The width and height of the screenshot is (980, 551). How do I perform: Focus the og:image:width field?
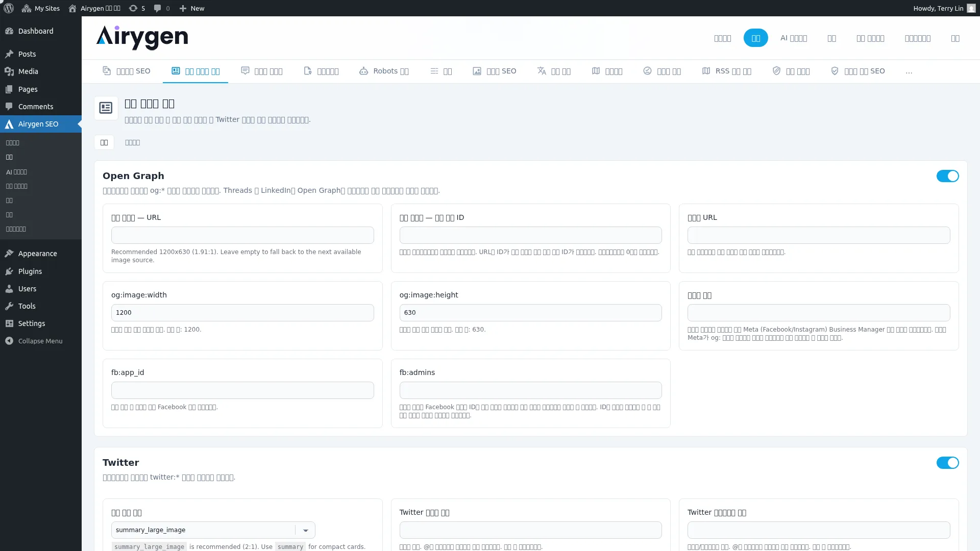point(242,313)
